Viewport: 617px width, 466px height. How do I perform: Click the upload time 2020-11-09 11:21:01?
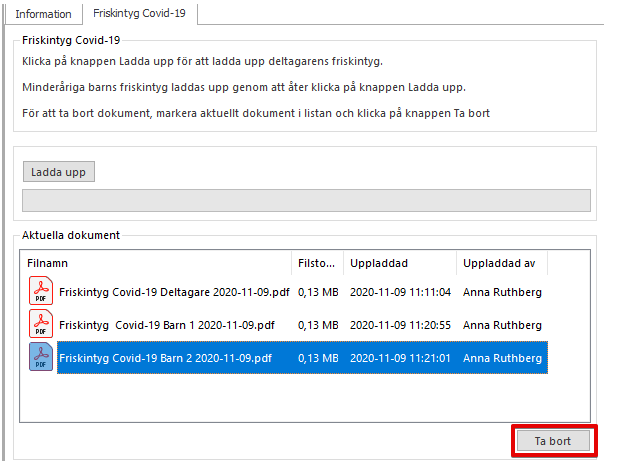[400, 358]
